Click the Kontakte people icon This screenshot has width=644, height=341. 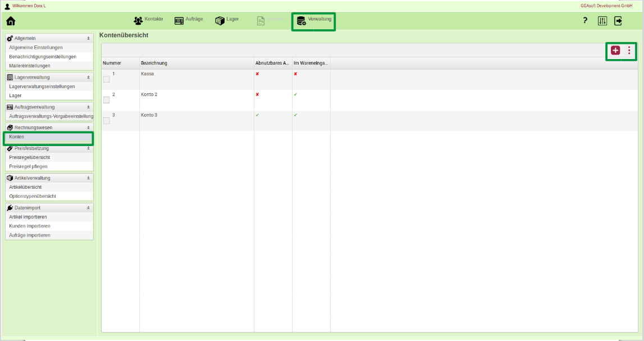(138, 21)
